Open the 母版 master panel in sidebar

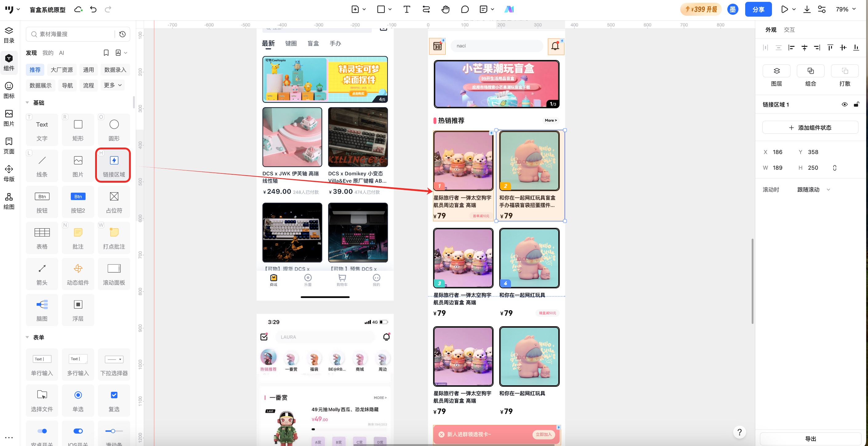point(9,174)
